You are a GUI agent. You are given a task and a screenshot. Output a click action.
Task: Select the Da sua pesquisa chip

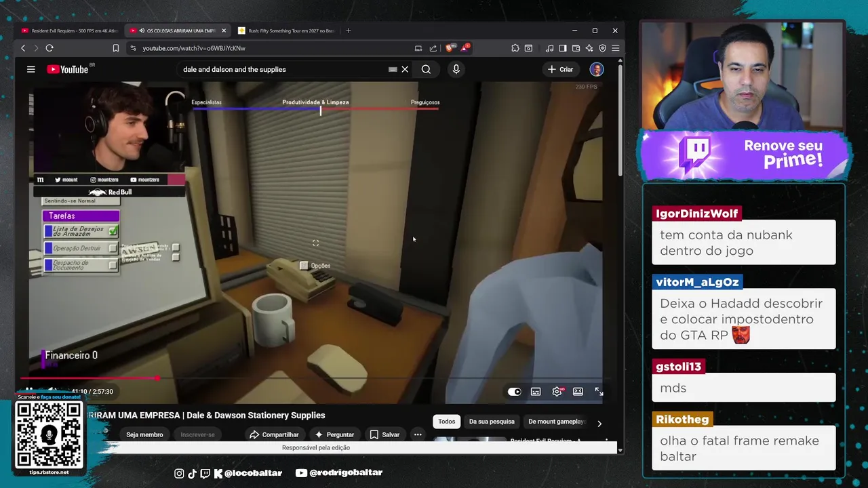coord(492,422)
